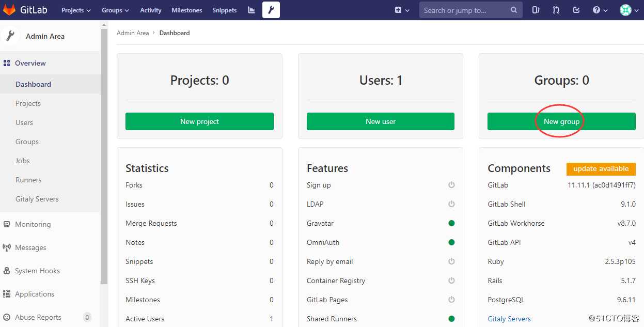Click the Admin Area breadcrumb link
The height and width of the screenshot is (327, 644).
tap(133, 33)
